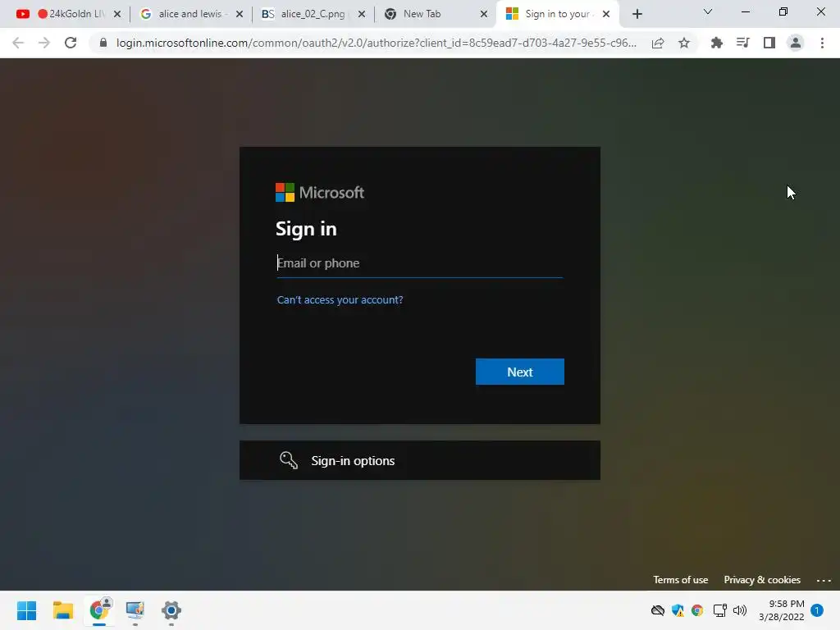Open the notification badge in taskbar

817,610
